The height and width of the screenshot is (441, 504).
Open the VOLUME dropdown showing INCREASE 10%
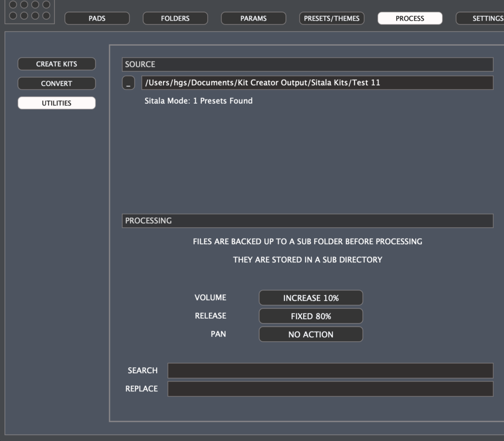pyautogui.click(x=311, y=298)
